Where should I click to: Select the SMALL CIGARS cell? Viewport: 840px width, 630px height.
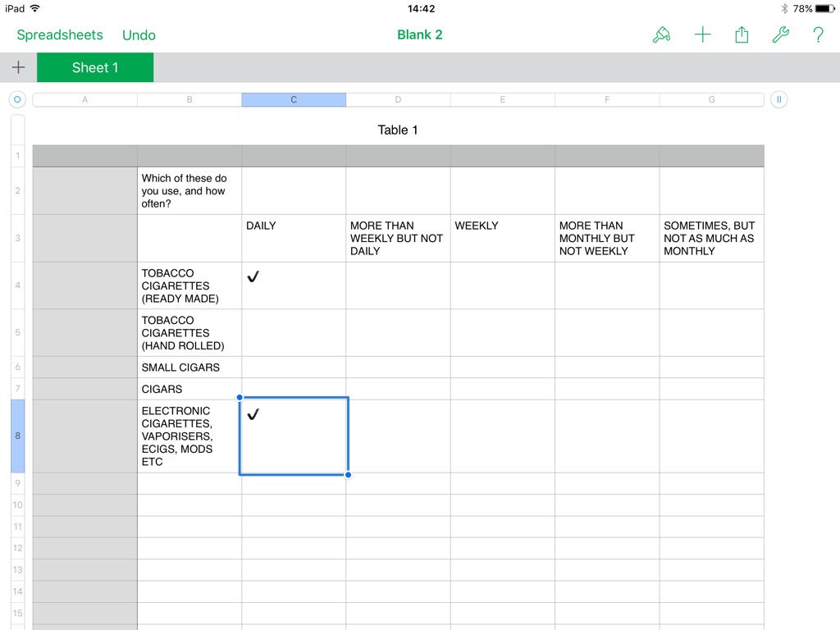pyautogui.click(x=189, y=367)
